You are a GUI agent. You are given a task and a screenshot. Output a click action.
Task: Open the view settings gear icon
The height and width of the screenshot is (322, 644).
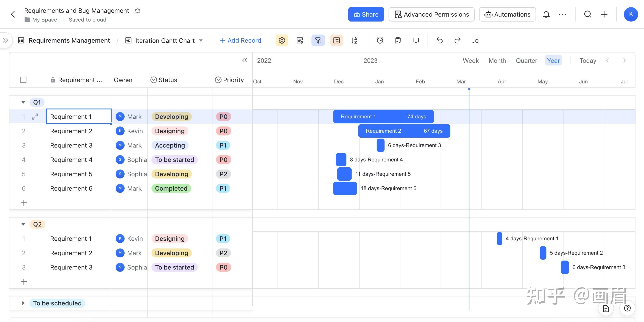click(x=282, y=40)
